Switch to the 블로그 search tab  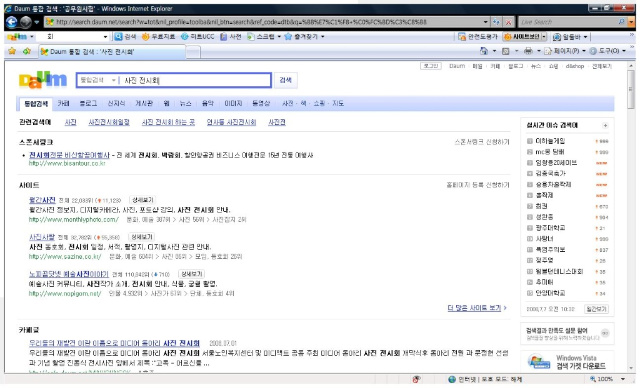pos(88,104)
